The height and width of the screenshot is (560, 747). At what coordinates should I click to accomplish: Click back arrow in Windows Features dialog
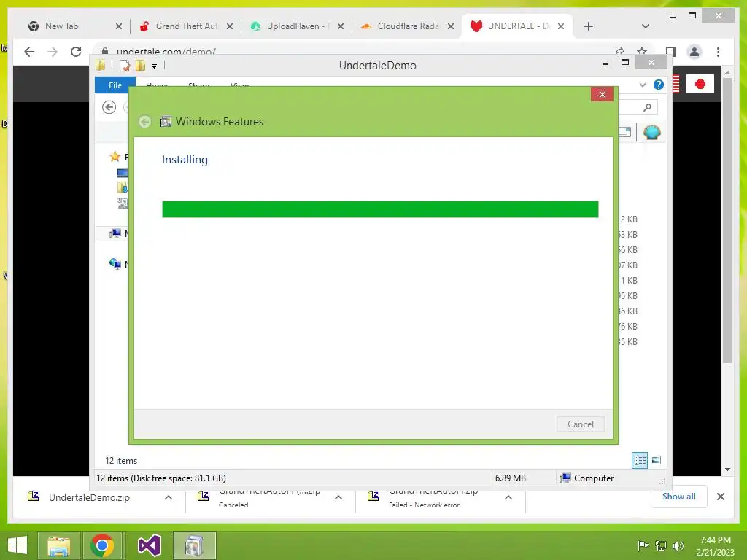click(145, 122)
